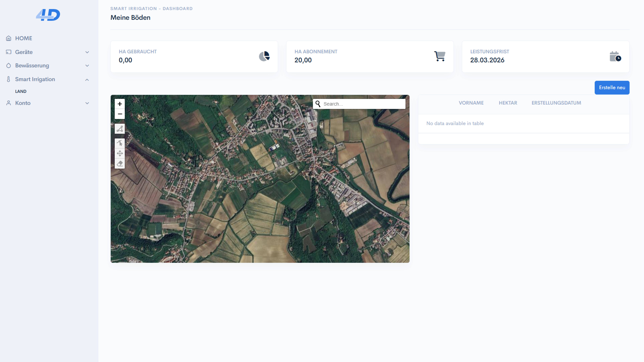This screenshot has height=362, width=644.
Task: Click the 4D logo
Action: pyautogui.click(x=48, y=15)
